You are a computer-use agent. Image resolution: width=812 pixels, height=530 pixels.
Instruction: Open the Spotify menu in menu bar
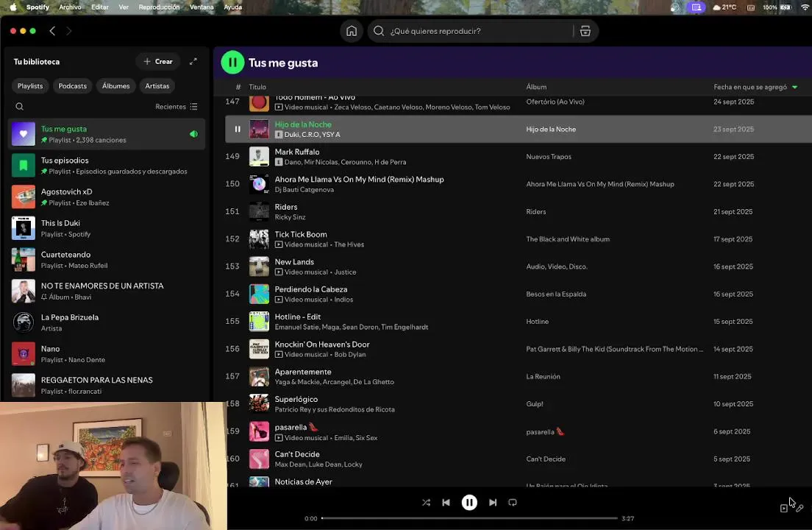(x=38, y=7)
